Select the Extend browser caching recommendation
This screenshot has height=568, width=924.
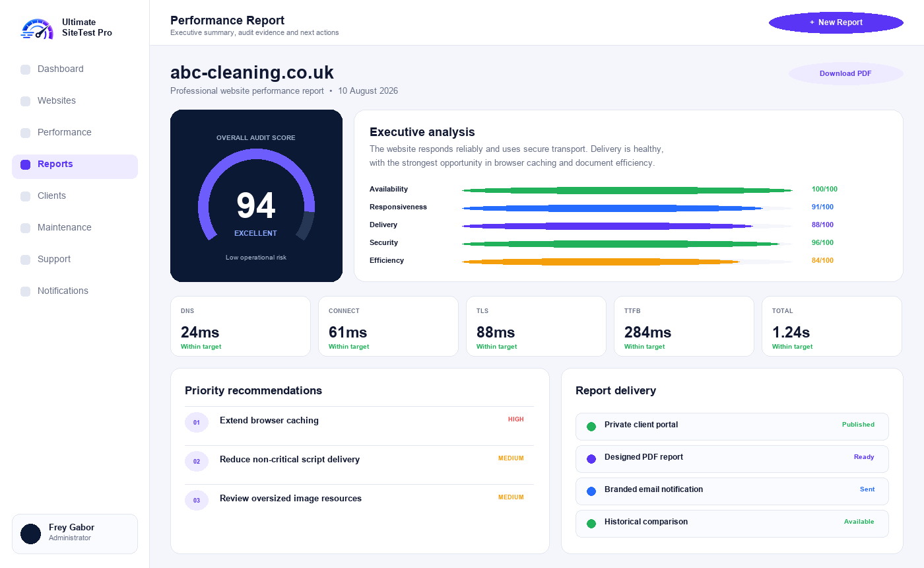pos(360,423)
